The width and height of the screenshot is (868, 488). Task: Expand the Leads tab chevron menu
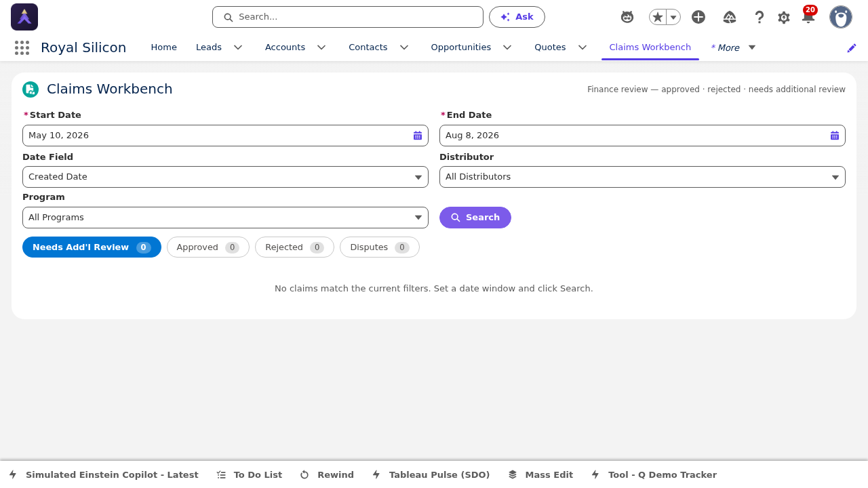238,47
